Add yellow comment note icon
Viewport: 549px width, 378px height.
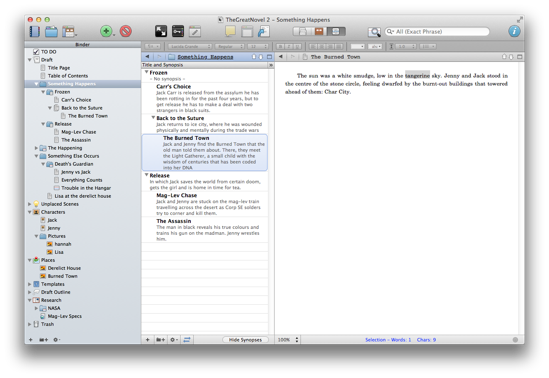coord(230,32)
